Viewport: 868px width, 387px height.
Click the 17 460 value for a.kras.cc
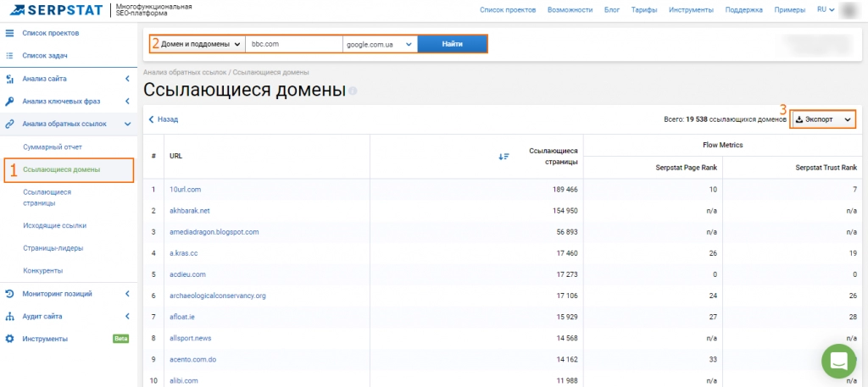coord(567,254)
